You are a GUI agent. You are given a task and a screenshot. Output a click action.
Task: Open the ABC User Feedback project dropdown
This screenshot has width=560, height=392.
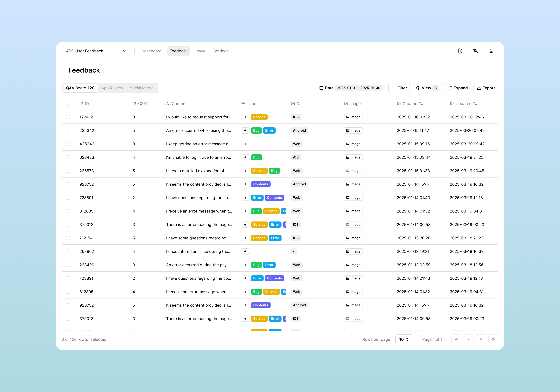click(x=96, y=51)
